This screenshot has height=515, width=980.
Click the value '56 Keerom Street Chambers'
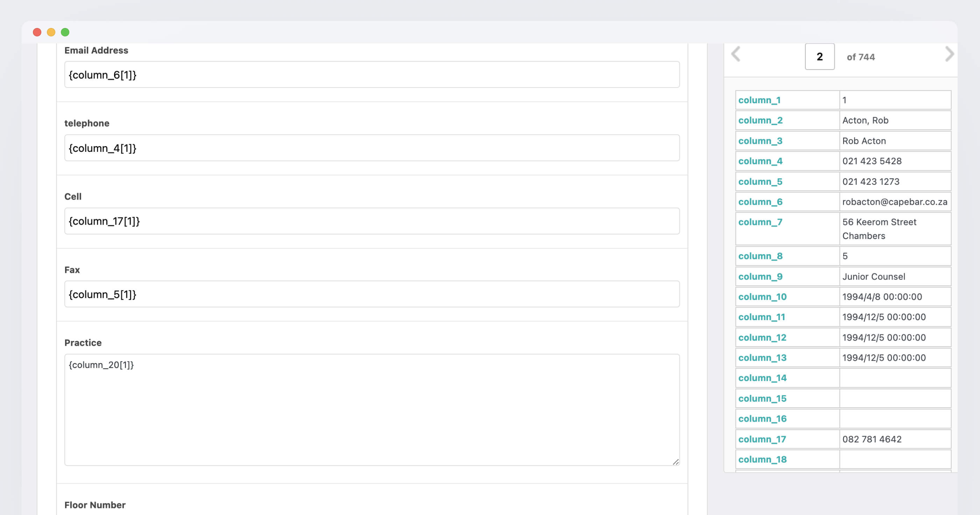click(x=879, y=228)
